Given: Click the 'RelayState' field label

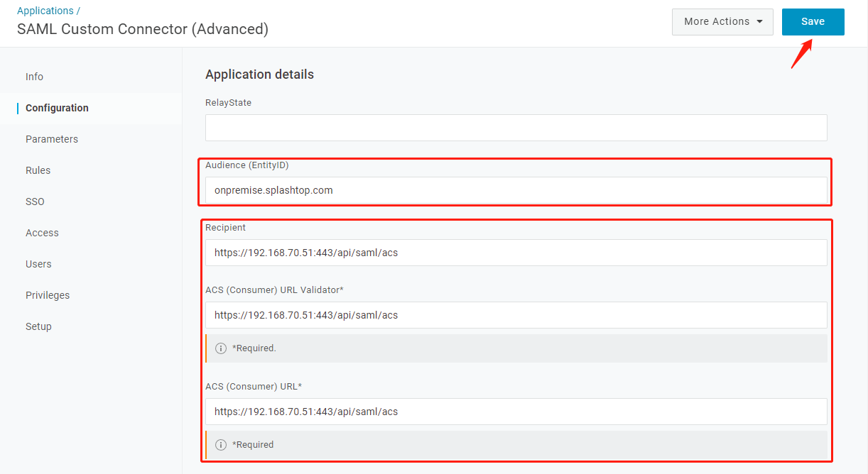Looking at the screenshot, I should 228,103.
